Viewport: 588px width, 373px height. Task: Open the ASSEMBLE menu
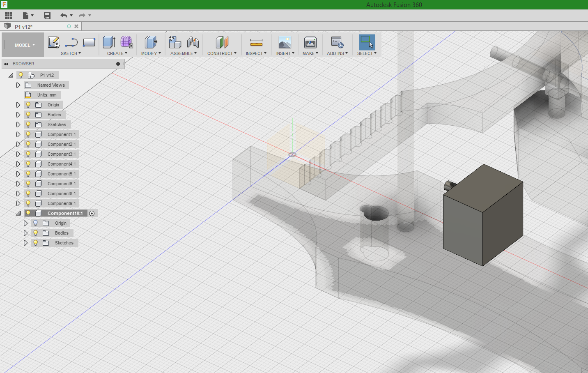pos(184,53)
